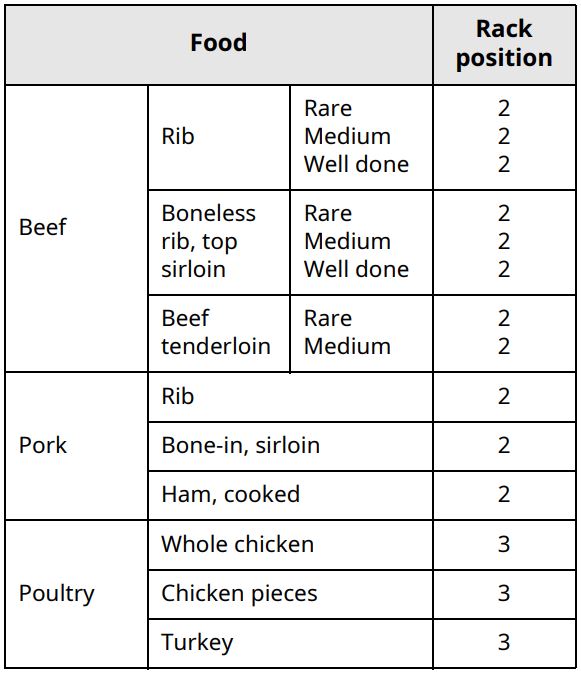Click the Pork Rib row label
This screenshot has width=581, height=673.
(178, 397)
